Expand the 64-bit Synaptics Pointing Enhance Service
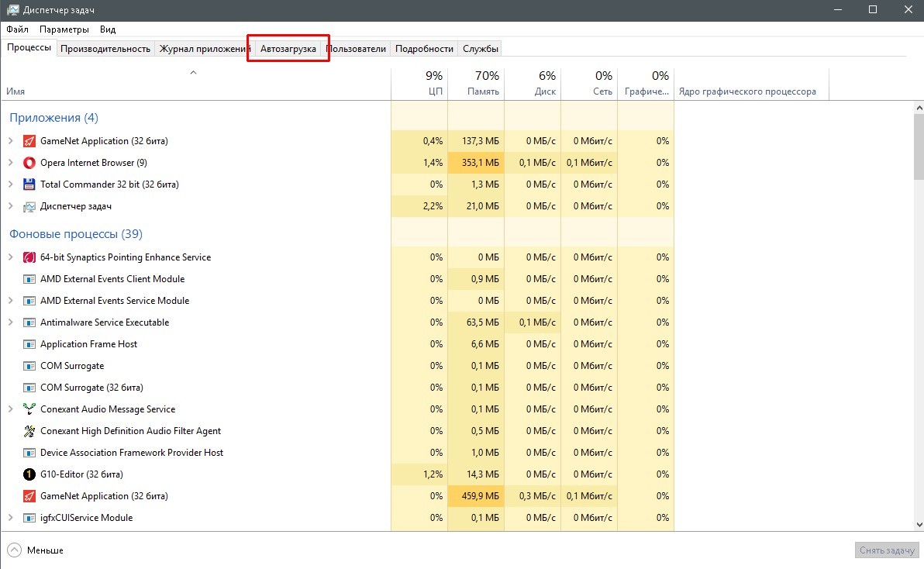924x569 pixels. [x=11, y=257]
